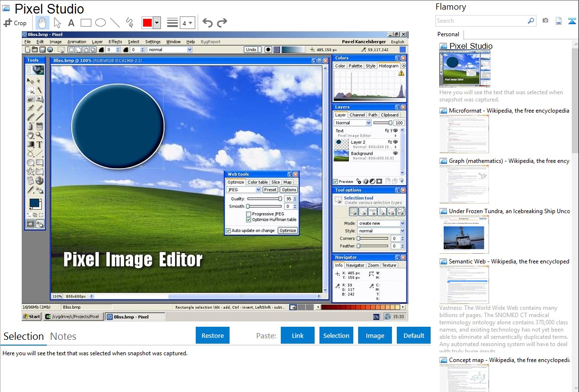Hide Layer 2 with its eye icon

point(395,142)
